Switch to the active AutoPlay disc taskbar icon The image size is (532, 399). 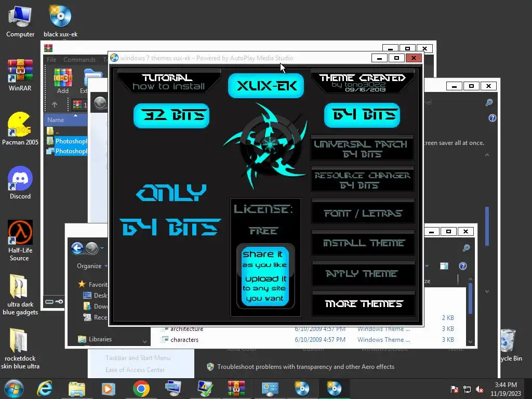pos(334,389)
